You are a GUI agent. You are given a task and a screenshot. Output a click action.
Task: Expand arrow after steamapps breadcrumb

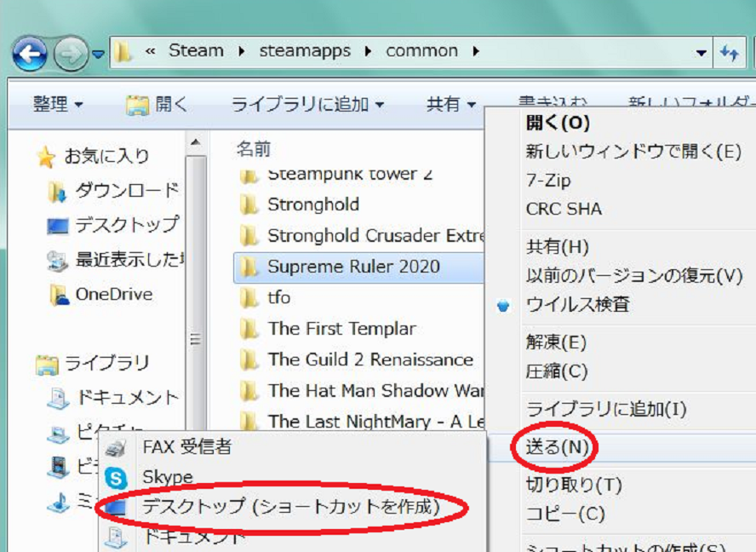point(368,51)
